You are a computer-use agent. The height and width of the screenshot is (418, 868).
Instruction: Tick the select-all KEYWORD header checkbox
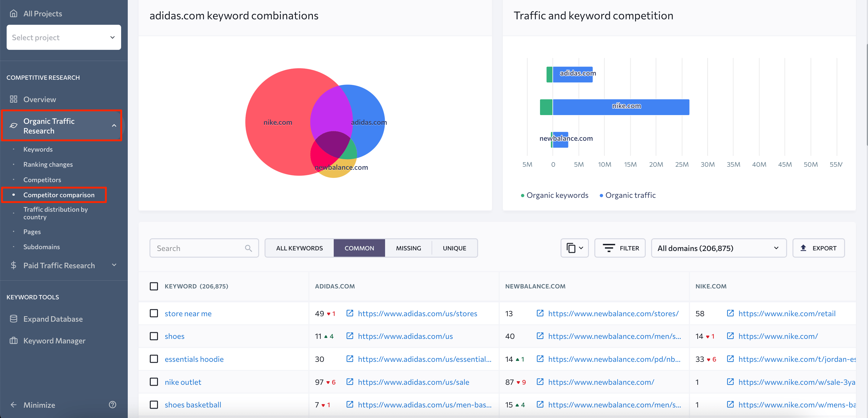point(154,286)
